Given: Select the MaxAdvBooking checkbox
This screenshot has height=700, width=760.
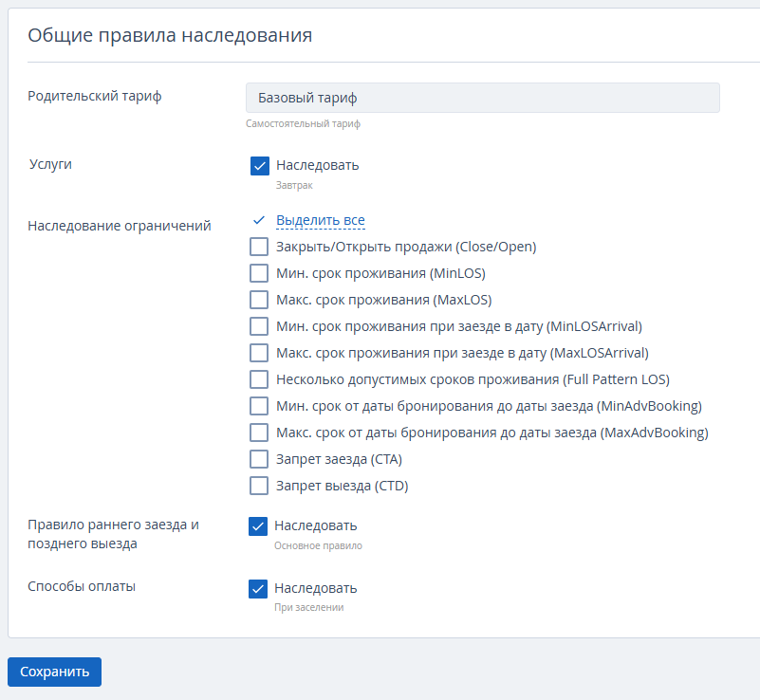Looking at the screenshot, I should tap(259, 433).
